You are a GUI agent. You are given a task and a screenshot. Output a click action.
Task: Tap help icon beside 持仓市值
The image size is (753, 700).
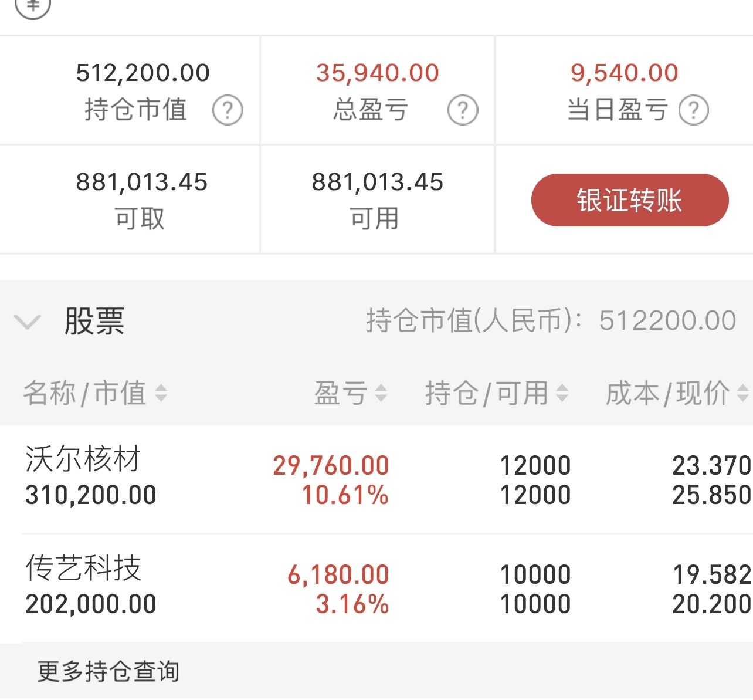[228, 110]
